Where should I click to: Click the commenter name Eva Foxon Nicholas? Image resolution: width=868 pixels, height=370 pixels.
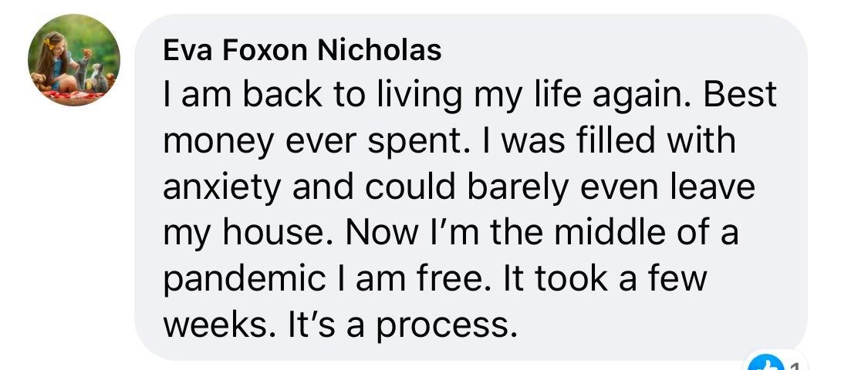(302, 51)
